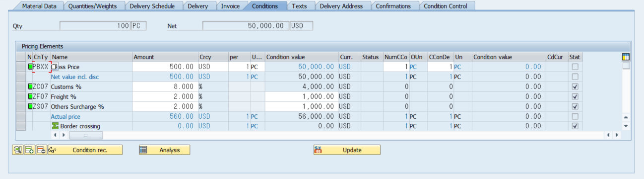Click left horizontal scroll arrow at bottom-left
Screen dimensions: 644x179
click(x=56, y=135)
